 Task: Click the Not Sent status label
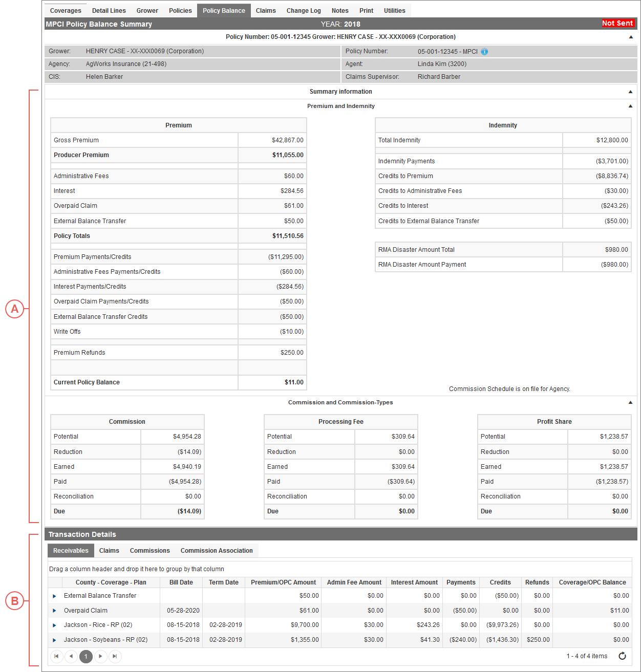(x=617, y=24)
